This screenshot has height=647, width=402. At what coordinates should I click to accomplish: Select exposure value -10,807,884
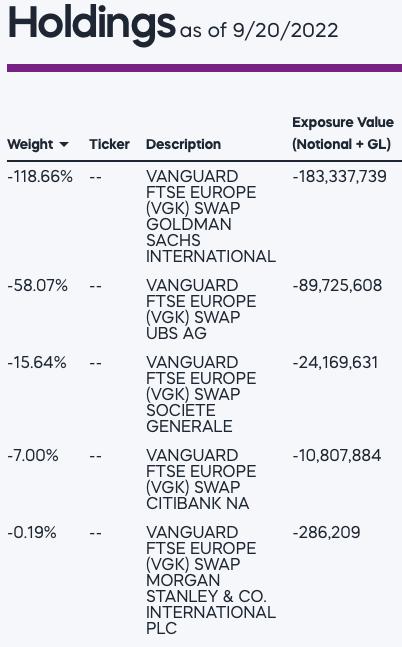tap(337, 456)
